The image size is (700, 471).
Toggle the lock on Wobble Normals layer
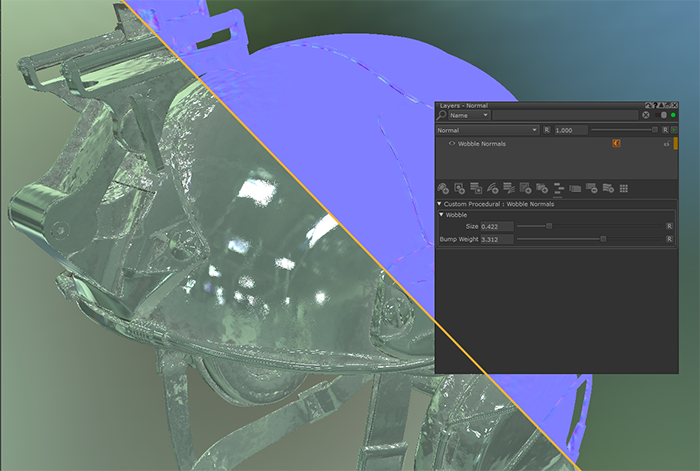pyautogui.click(x=667, y=144)
